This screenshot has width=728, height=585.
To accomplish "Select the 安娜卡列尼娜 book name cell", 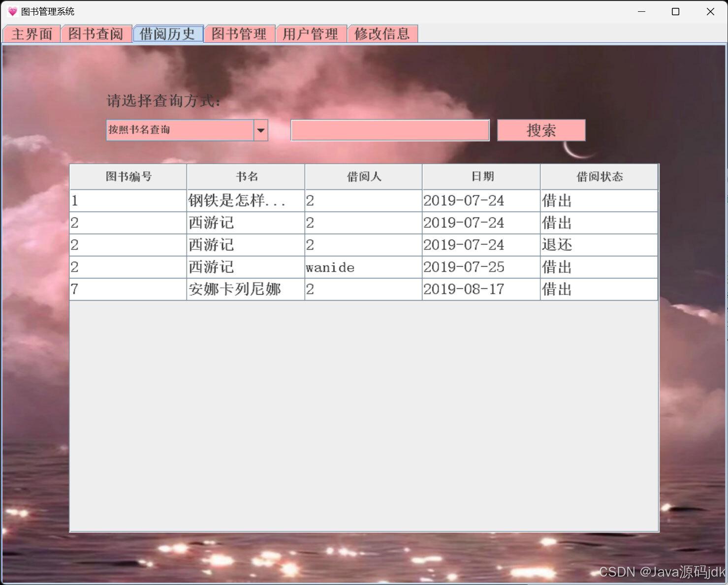I will (246, 289).
